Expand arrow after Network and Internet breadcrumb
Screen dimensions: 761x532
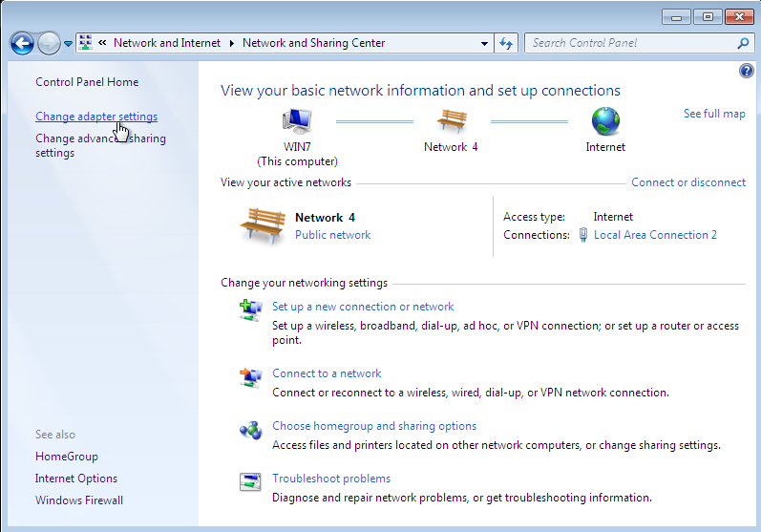(231, 43)
